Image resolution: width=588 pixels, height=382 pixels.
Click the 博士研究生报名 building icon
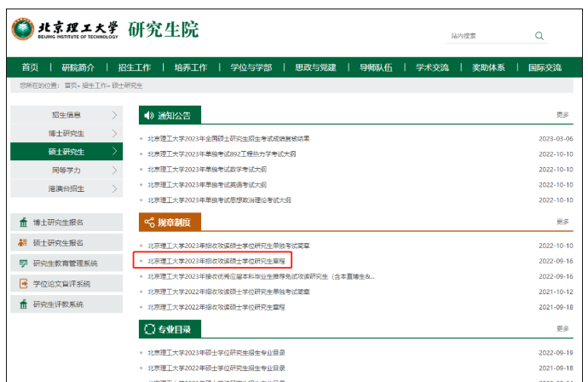23,223
